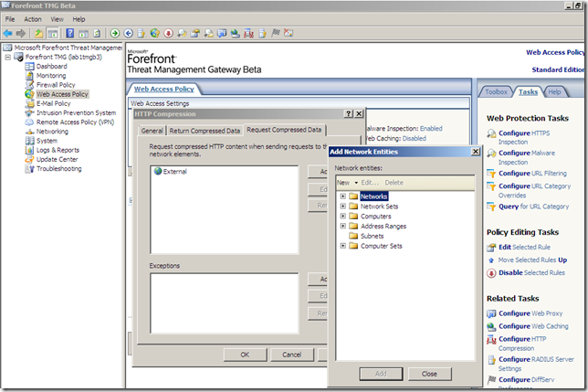The image size is (588, 392).
Task: Click the Web Caching globe-drive toolbar icon
Action: point(236,34)
